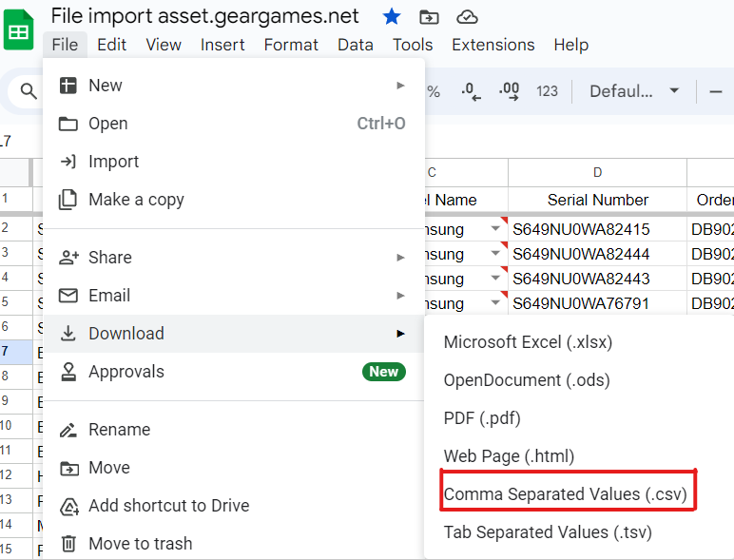Click the Google Sheets home logo
734x560 pixels.
pos(19,29)
